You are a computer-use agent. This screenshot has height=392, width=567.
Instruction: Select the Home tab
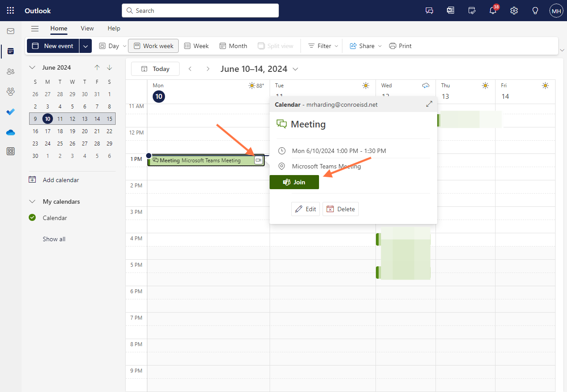[59, 29]
